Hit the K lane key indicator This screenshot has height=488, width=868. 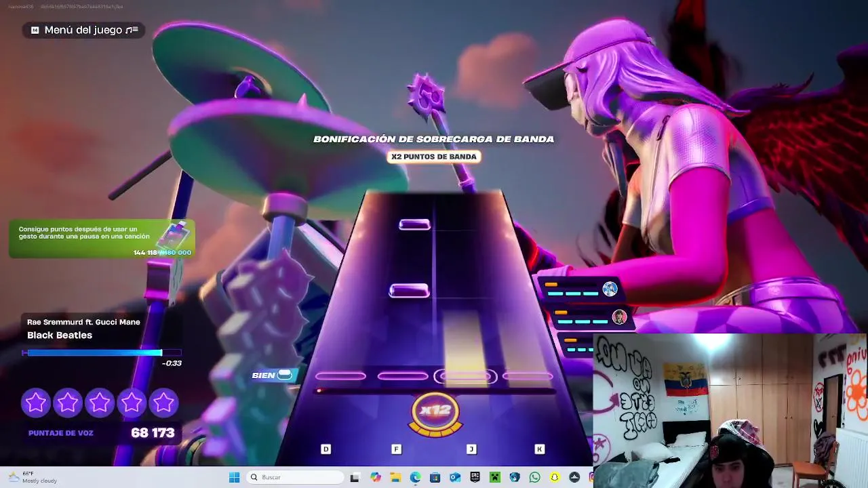540,449
